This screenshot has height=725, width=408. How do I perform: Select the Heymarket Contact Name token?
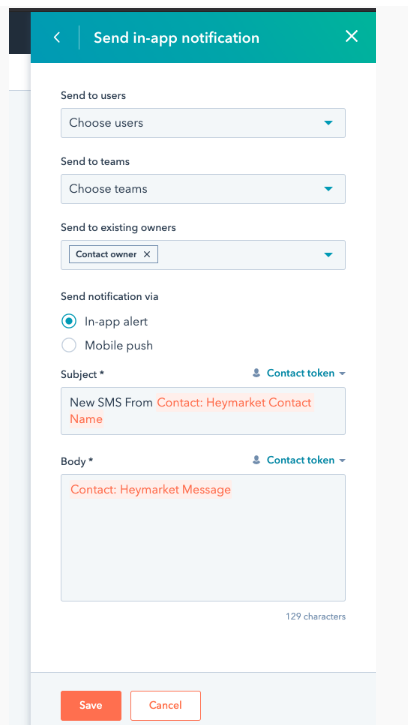click(191, 411)
